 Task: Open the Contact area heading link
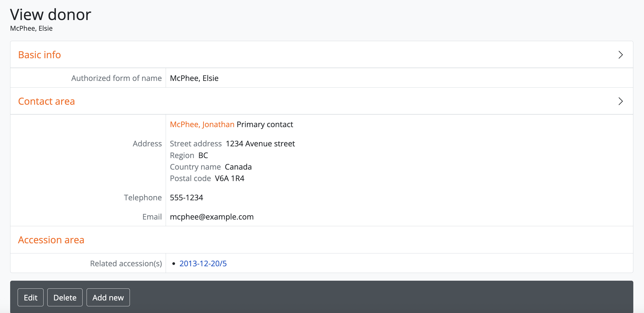click(46, 101)
